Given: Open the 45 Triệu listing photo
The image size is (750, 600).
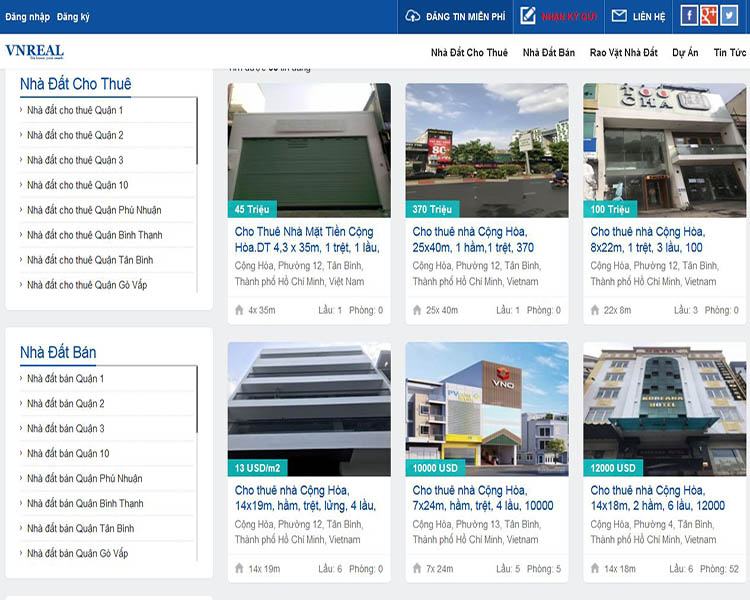Looking at the screenshot, I should [309, 148].
